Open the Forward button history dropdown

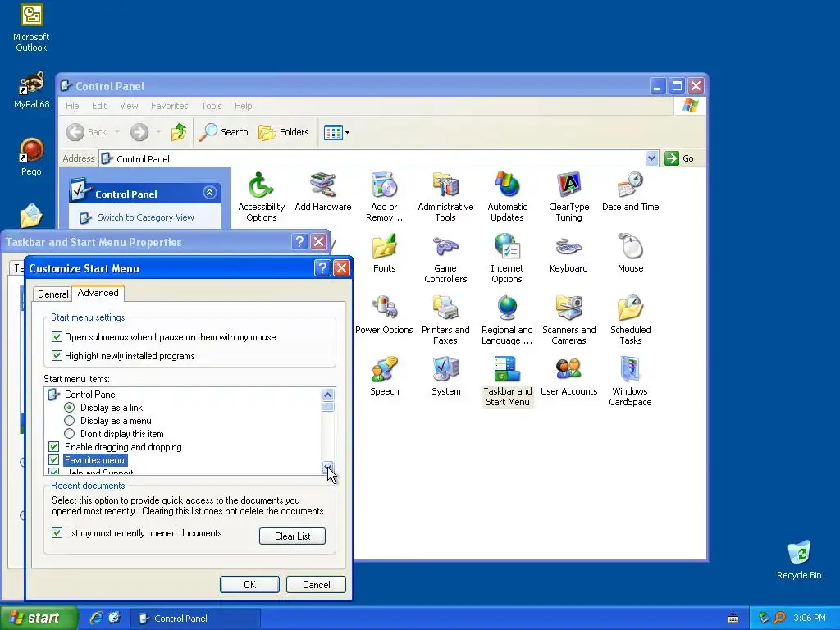point(158,132)
